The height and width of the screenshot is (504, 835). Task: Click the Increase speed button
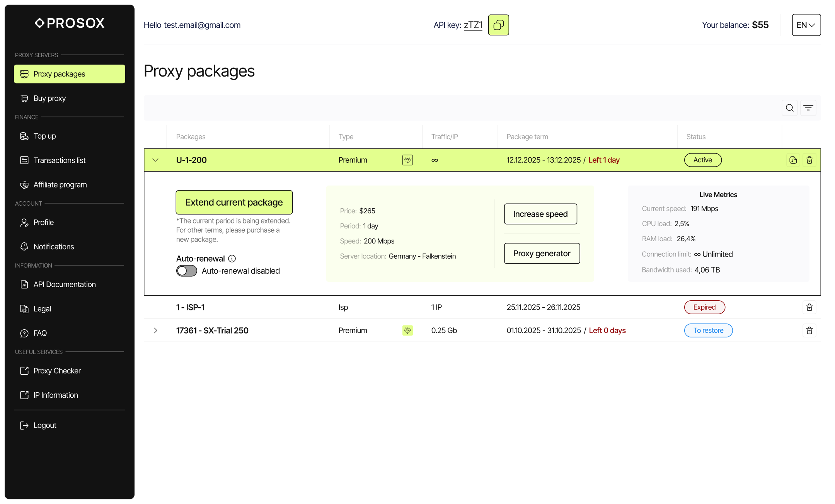coord(540,214)
